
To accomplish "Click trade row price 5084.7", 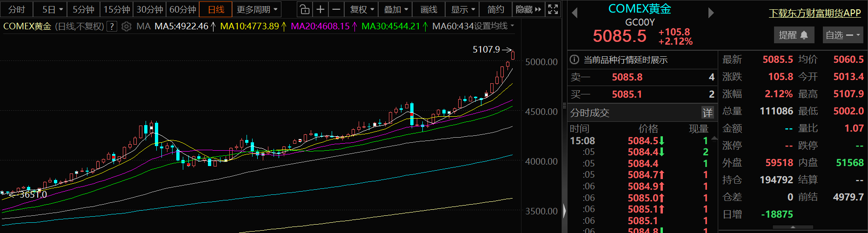I will tap(643, 175).
